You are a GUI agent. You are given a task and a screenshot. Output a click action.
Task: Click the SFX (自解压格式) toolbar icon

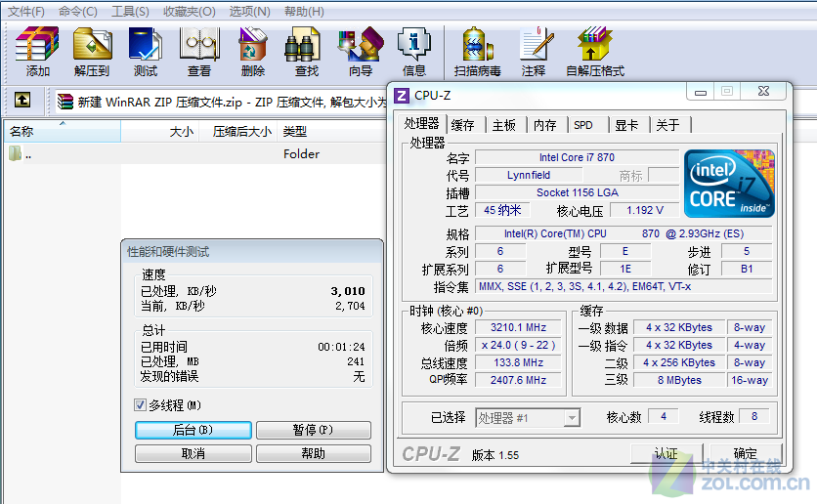(x=594, y=44)
